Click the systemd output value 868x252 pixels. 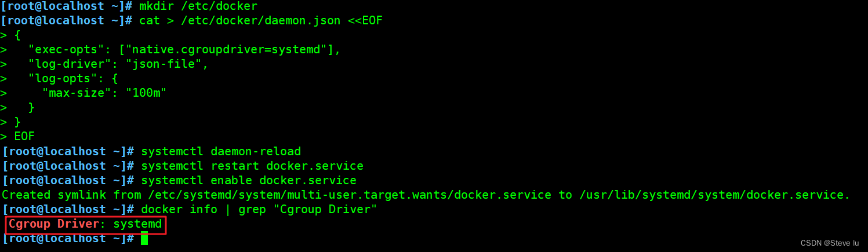coord(137,224)
